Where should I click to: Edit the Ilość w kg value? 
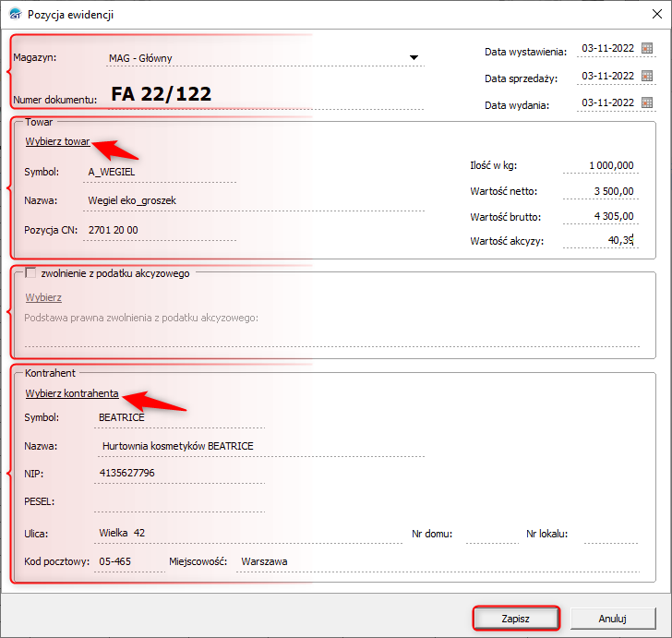click(x=600, y=165)
